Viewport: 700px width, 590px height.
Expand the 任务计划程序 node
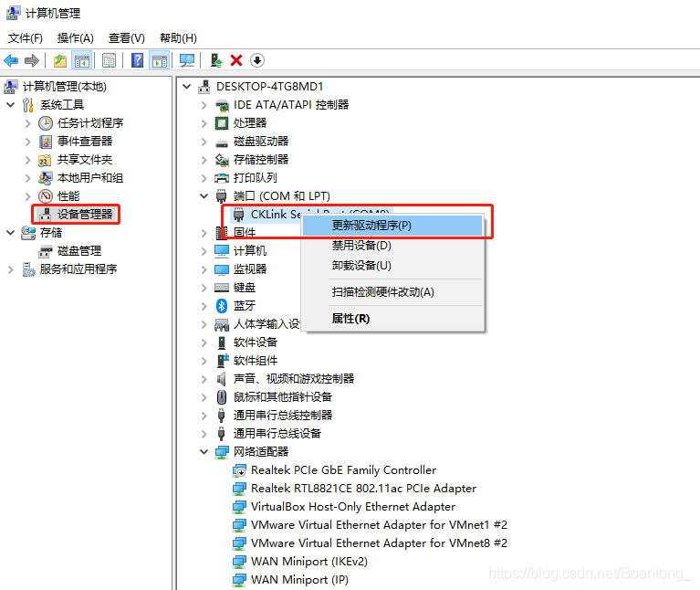pos(27,123)
